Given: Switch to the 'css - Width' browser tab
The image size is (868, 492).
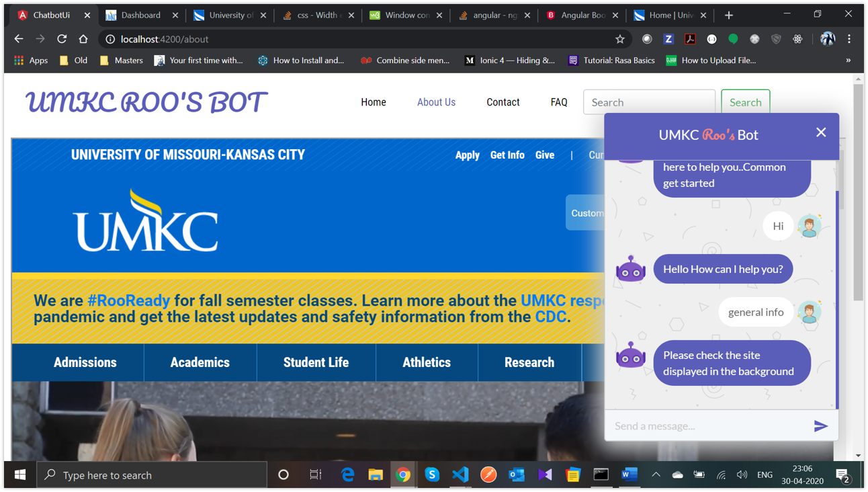Looking at the screenshot, I should 317,15.
